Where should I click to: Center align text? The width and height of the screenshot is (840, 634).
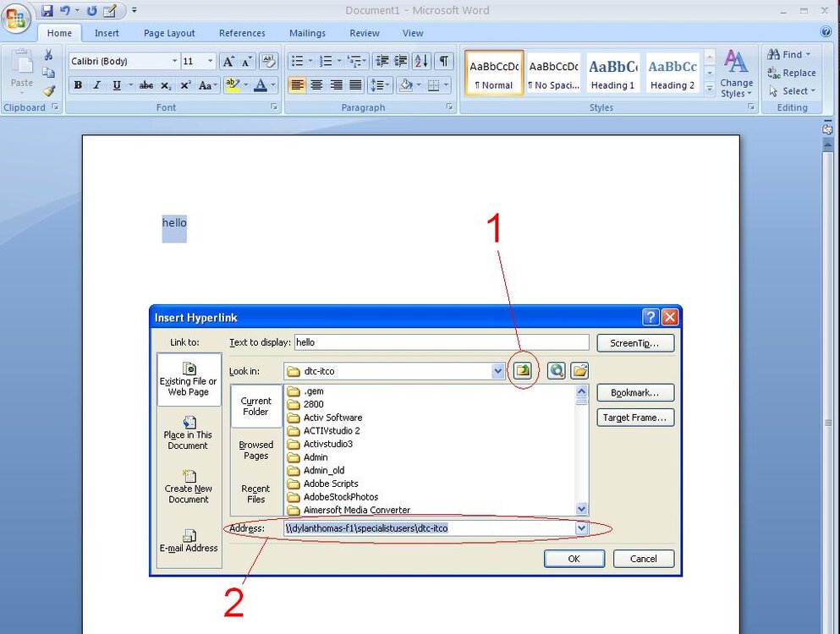(317, 85)
